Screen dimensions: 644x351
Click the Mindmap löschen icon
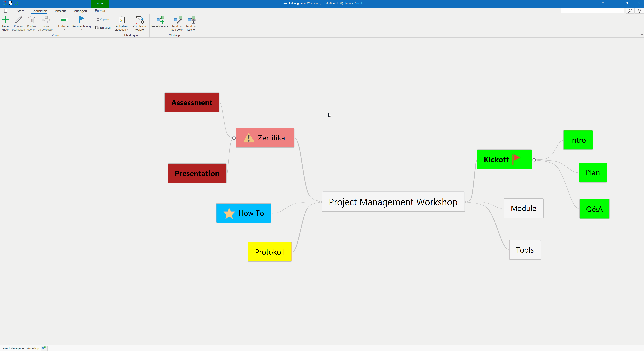(192, 20)
